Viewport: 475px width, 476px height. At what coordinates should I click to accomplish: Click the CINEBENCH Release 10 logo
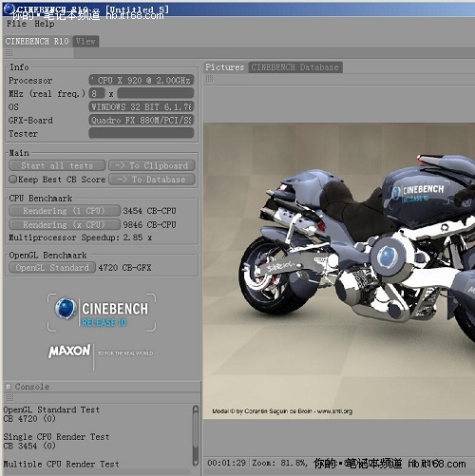pyautogui.click(x=102, y=313)
